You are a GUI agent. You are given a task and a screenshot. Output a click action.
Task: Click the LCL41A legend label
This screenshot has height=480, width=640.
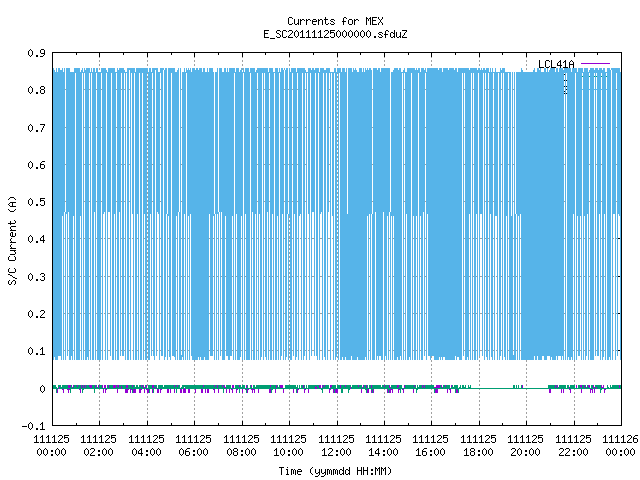coord(556,64)
